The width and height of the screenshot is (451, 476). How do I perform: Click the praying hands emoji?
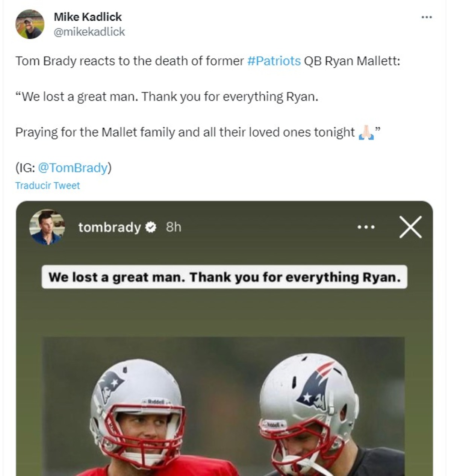pyautogui.click(x=366, y=132)
